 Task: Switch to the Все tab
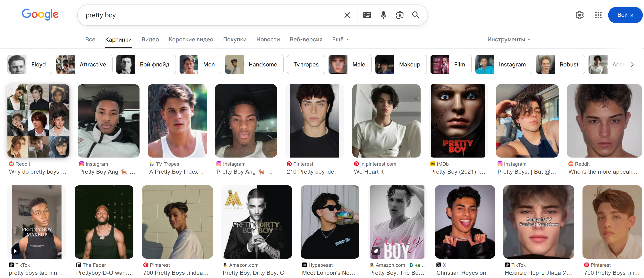[x=90, y=40]
